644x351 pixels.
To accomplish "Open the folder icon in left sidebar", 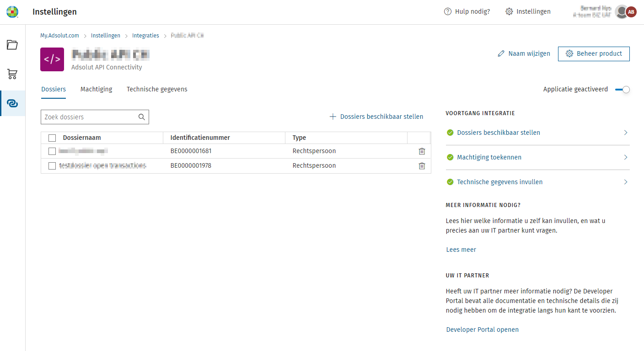I will click(12, 45).
